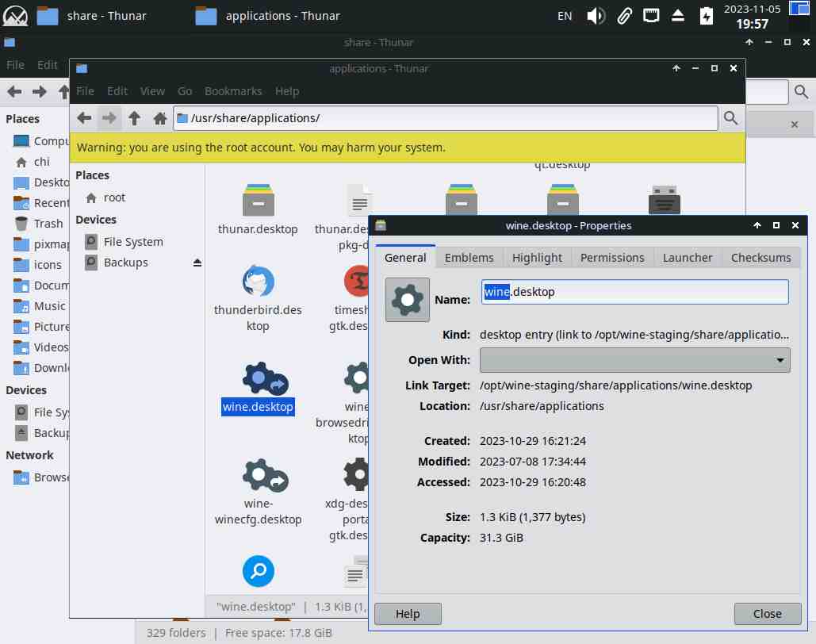Click the home icon in applications toolbar

159,118
